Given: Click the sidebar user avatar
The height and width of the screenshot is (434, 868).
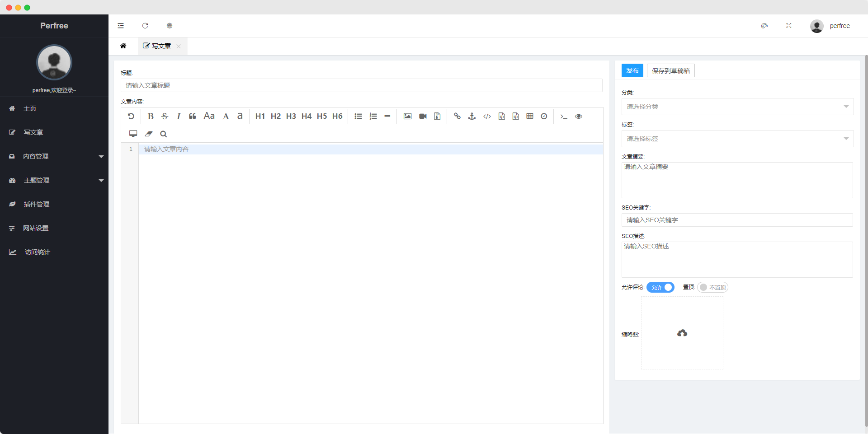Looking at the screenshot, I should tap(54, 62).
